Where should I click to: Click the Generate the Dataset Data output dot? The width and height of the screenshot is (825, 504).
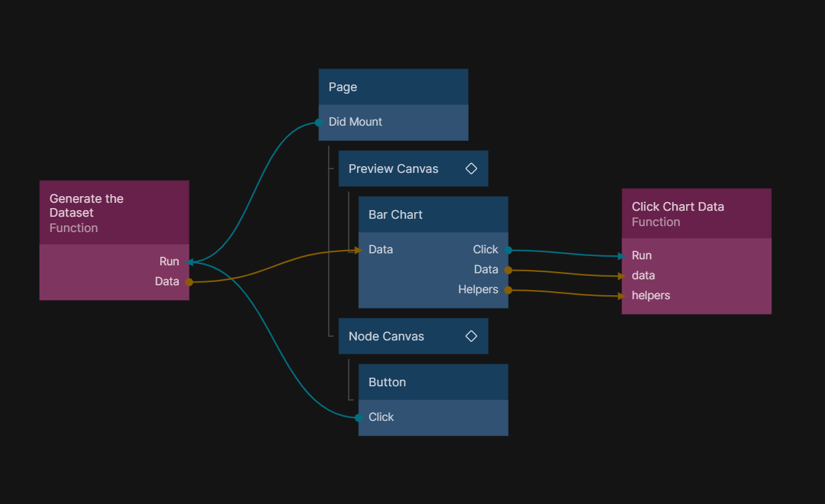tap(189, 282)
